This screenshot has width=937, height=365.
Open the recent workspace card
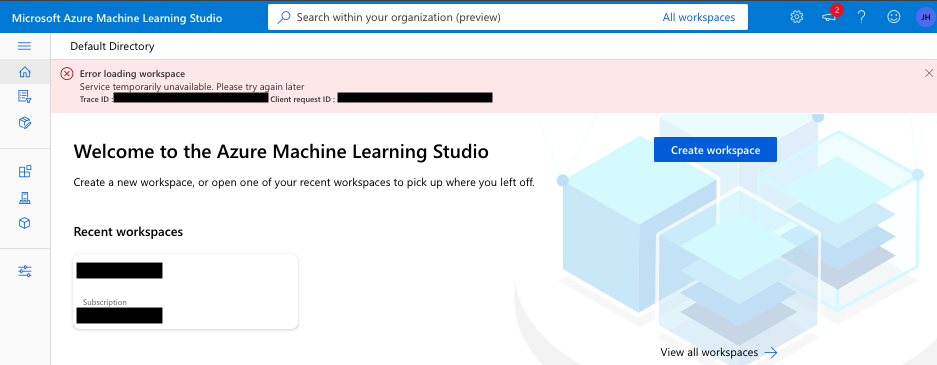[185, 292]
